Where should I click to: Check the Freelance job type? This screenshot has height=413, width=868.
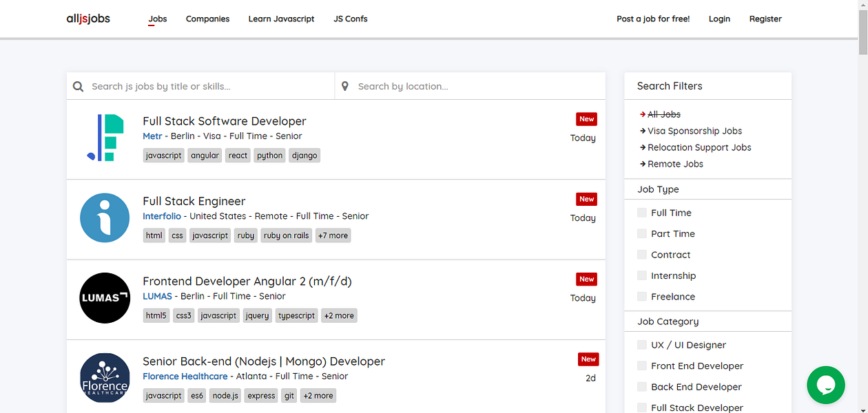(642, 297)
